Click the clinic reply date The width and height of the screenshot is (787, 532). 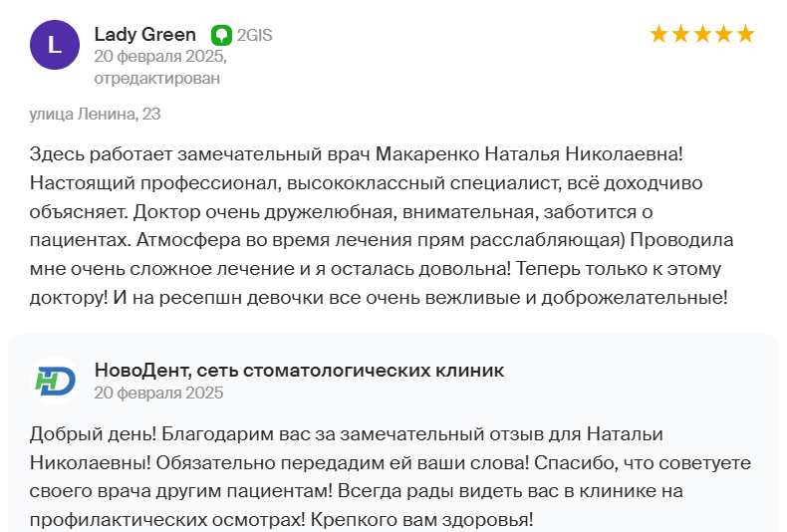pyautogui.click(x=158, y=393)
